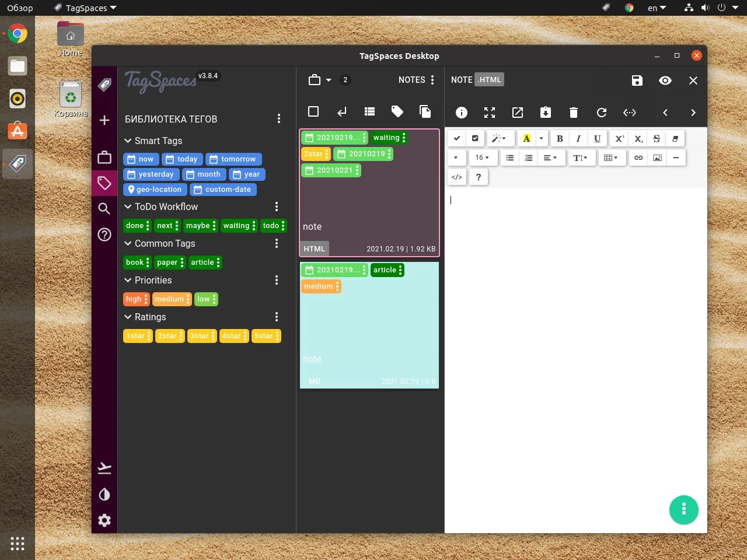Open file properties with the info icon
The width and height of the screenshot is (747, 560).
click(461, 113)
